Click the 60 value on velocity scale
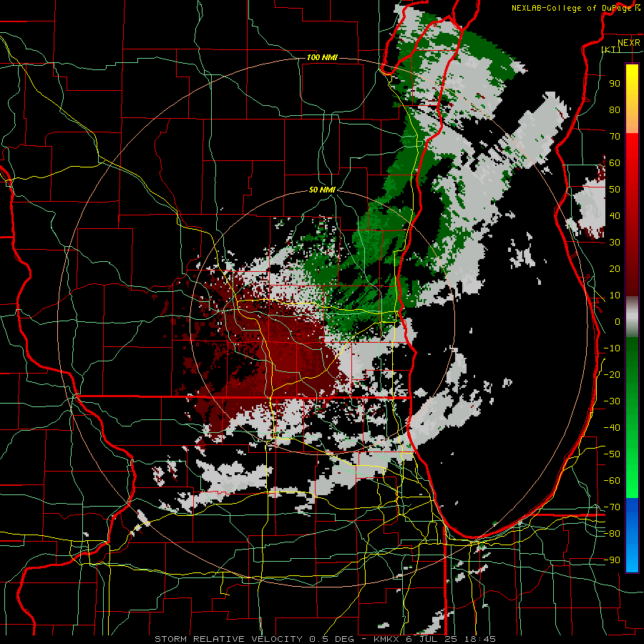644x644 pixels. pyautogui.click(x=615, y=163)
